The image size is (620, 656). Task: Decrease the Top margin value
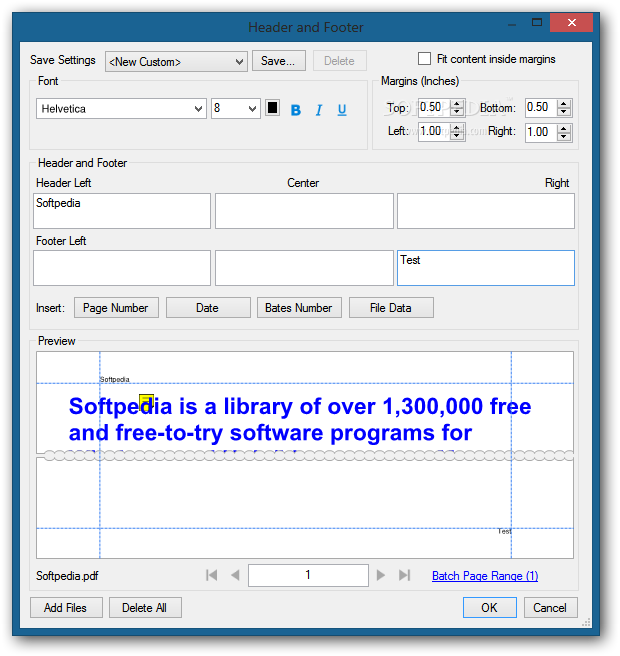pyautogui.click(x=457, y=112)
